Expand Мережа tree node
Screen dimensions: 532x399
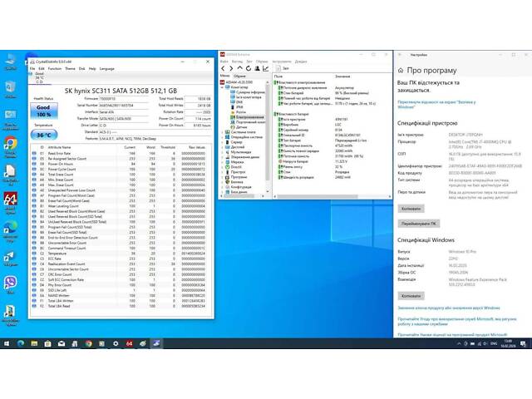pos(222,162)
